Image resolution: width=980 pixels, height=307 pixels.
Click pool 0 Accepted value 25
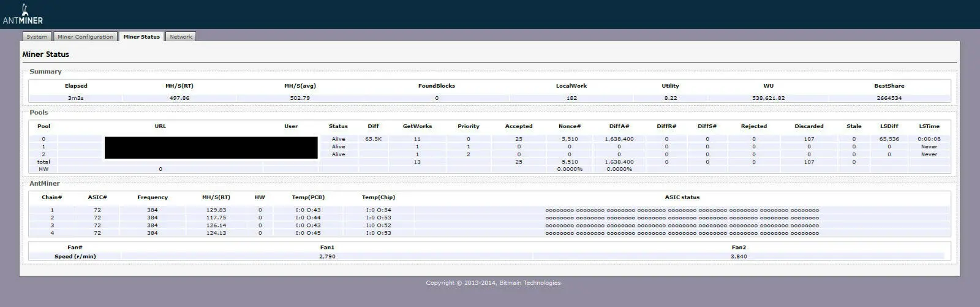coord(519,139)
